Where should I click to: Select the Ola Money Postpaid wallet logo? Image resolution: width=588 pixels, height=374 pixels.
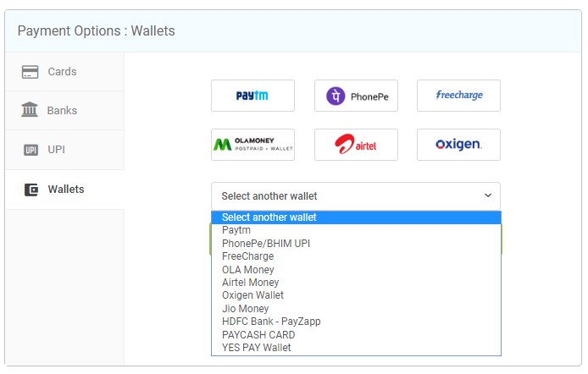pyautogui.click(x=252, y=145)
